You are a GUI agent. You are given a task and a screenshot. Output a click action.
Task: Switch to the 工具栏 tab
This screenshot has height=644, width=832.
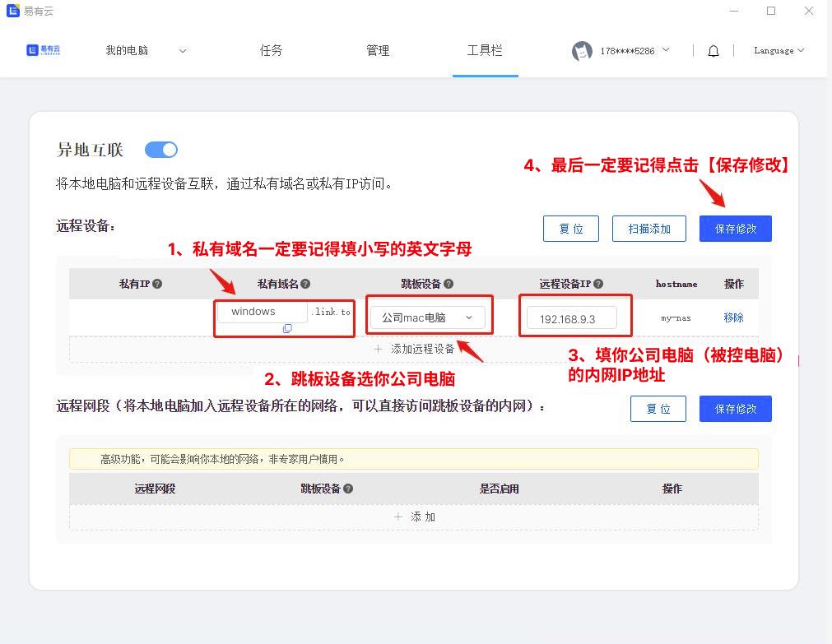point(485,51)
